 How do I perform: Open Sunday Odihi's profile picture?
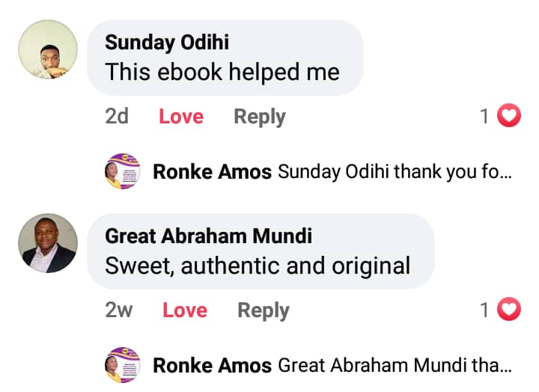coord(48,50)
